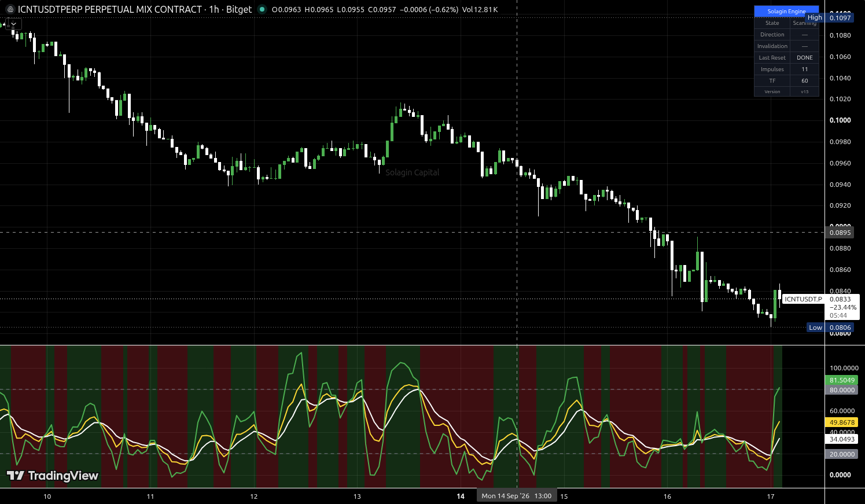Click the green 81.5049 indicator value
Image resolution: width=865 pixels, height=504 pixels.
click(x=842, y=380)
